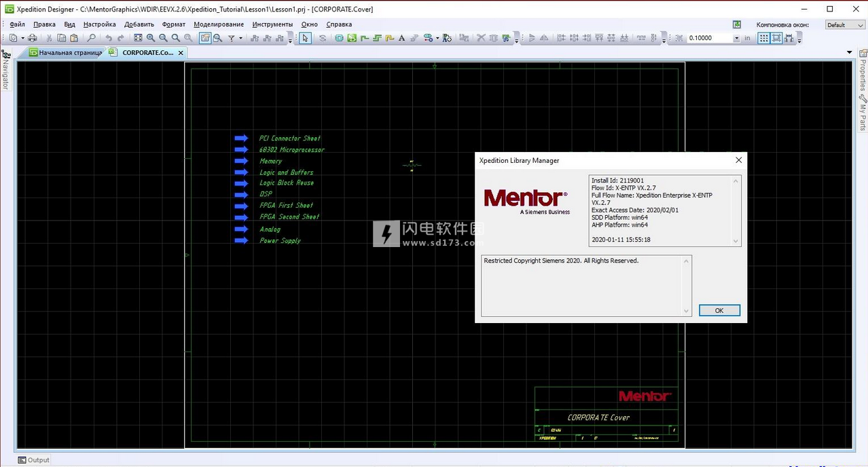
Task: Click the green Add Part icon
Action: [339, 38]
